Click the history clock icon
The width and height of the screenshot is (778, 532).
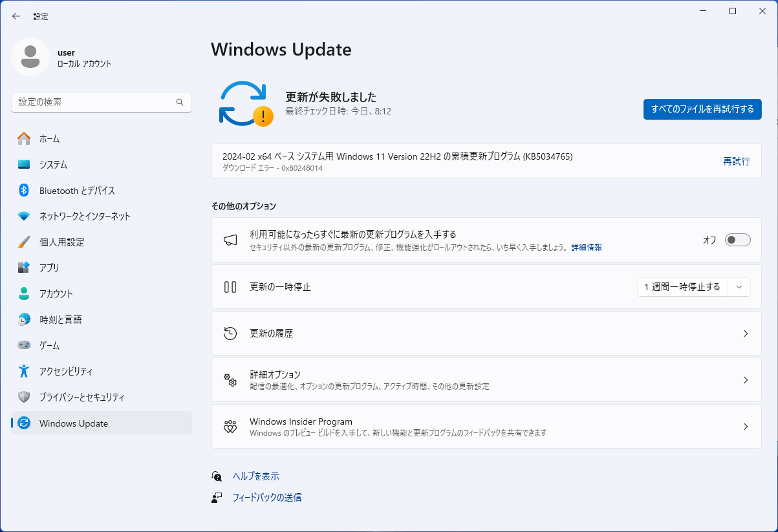click(x=230, y=334)
